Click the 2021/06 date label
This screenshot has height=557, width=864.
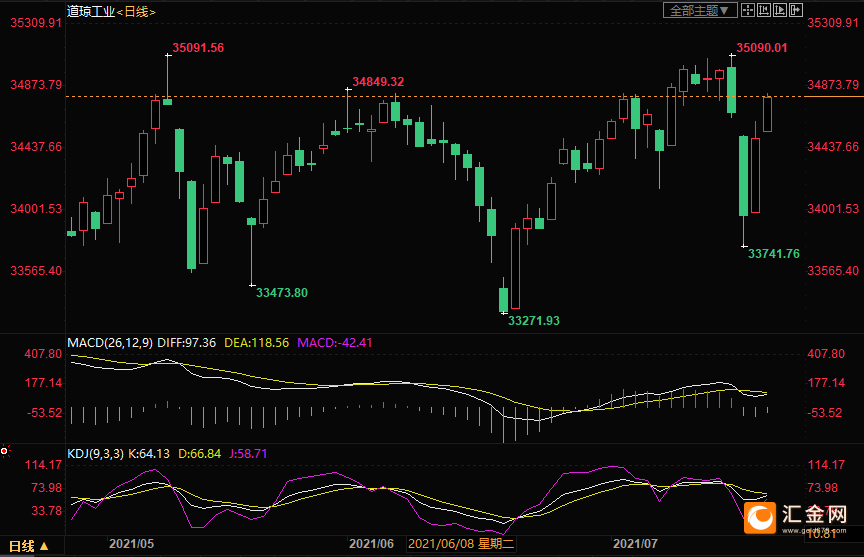pyautogui.click(x=371, y=544)
